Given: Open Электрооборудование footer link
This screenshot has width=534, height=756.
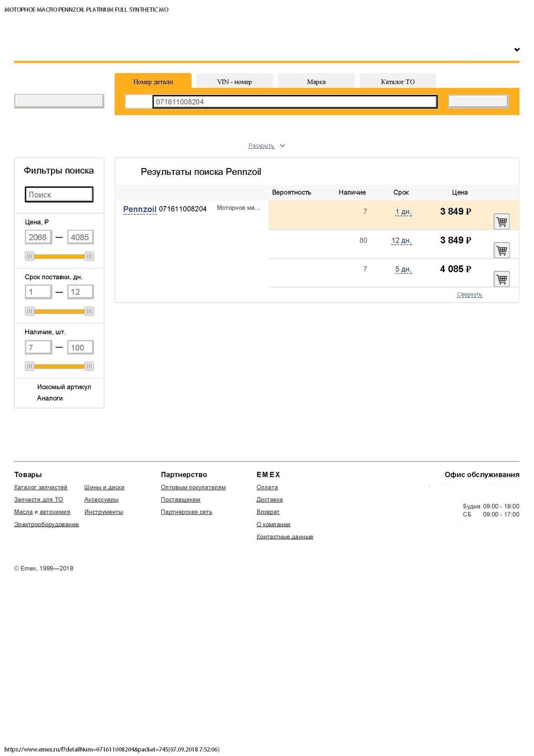Looking at the screenshot, I should (x=46, y=524).
